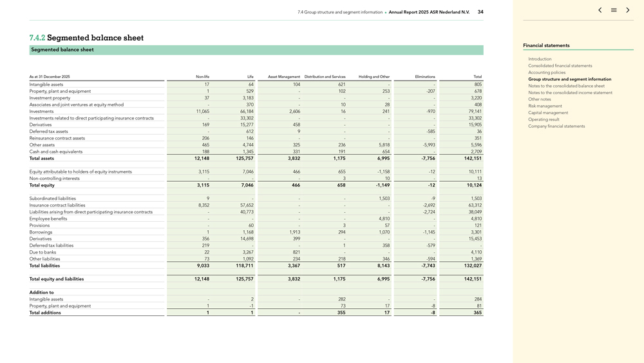Screen dimensions: 644x363
Task: Select the Total assets row label
Action: 42,158
